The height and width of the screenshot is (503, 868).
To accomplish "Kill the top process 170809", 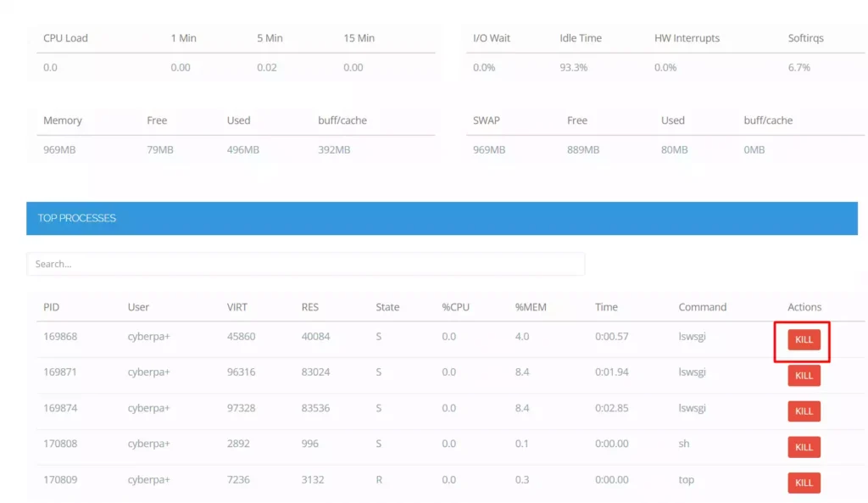I will [x=804, y=483].
